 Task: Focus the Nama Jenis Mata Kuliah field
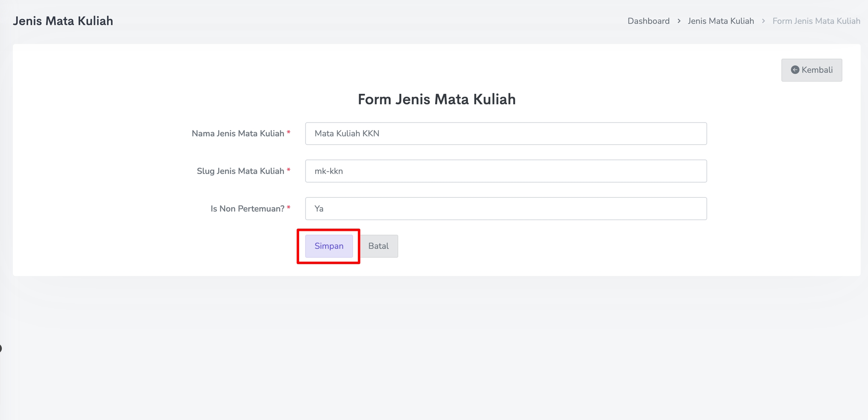506,133
